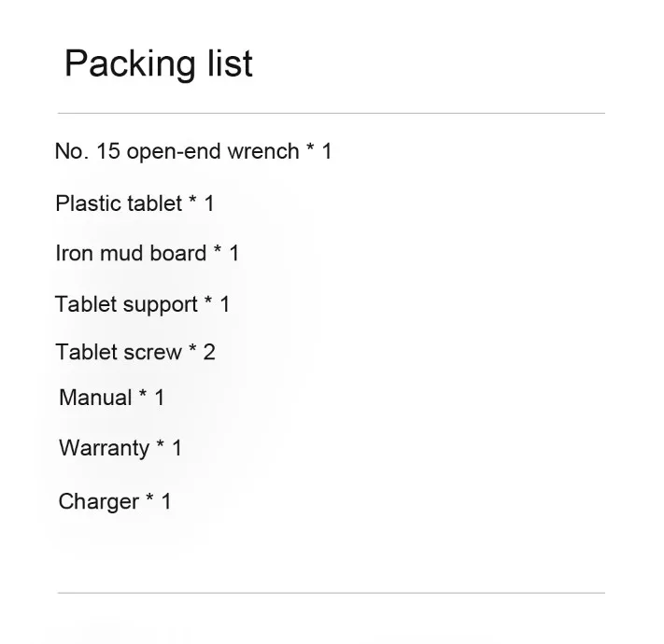Select the open-end wrench list entry
This screenshot has width=664, height=644.
click(x=193, y=151)
